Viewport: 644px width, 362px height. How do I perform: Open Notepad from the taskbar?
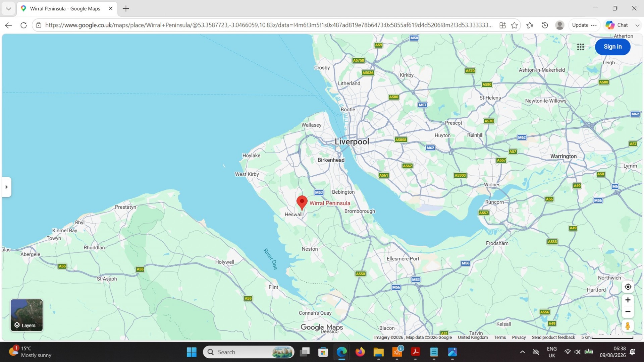click(x=434, y=352)
